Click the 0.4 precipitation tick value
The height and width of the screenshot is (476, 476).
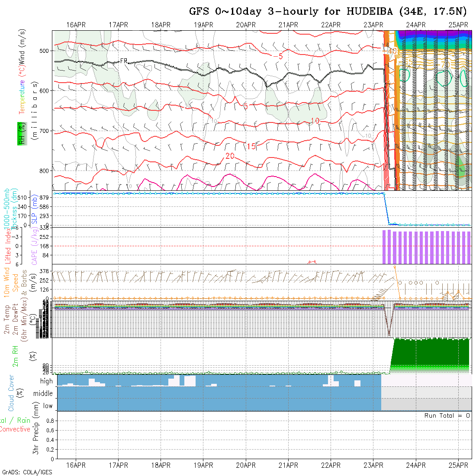50,440
